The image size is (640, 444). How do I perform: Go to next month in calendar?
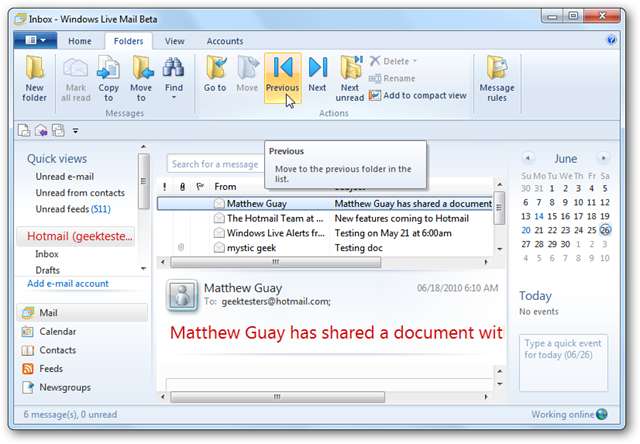click(603, 158)
